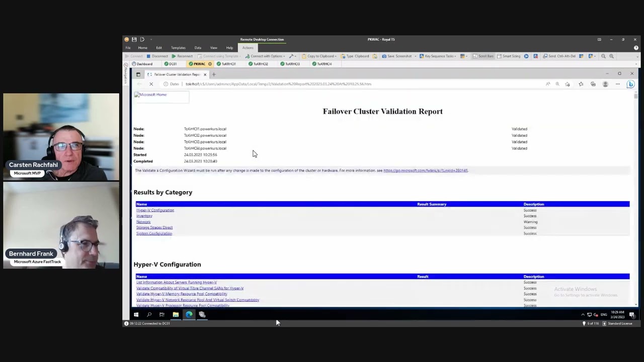Open the Help ribbon tab
Image resolution: width=644 pixels, height=362 pixels.
coord(229,48)
